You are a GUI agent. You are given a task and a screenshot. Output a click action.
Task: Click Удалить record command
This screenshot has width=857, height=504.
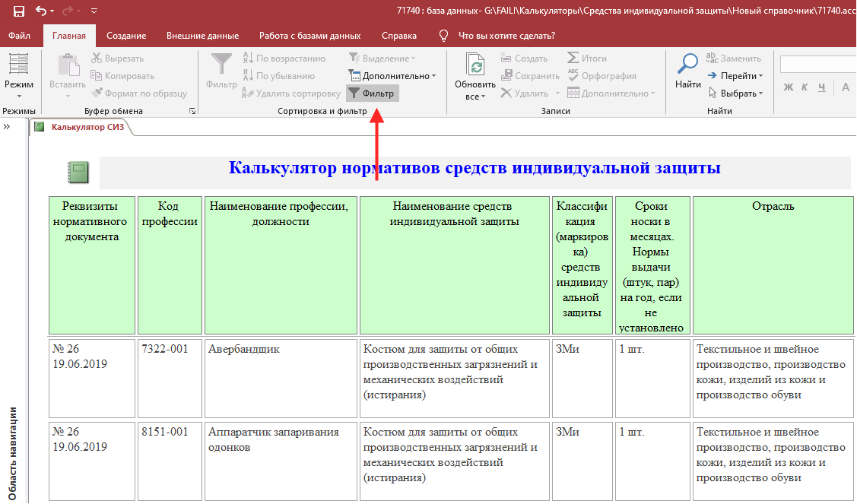pyautogui.click(x=525, y=93)
